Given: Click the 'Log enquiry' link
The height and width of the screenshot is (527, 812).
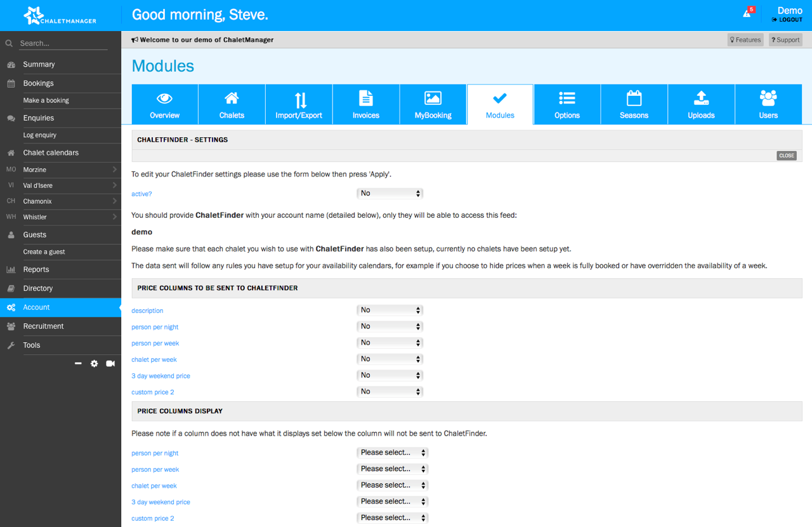Looking at the screenshot, I should point(40,135).
